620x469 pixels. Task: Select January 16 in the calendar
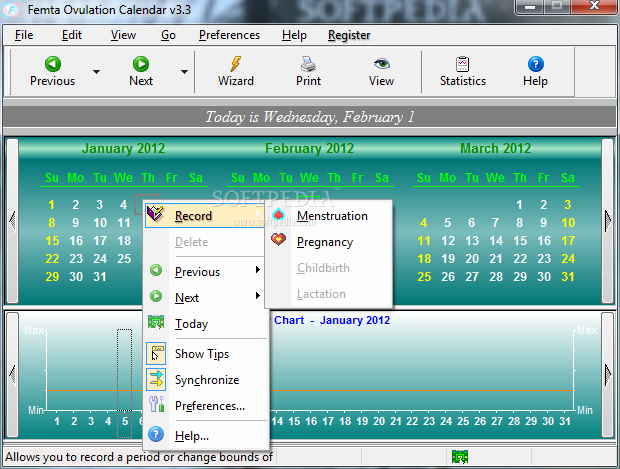[76, 241]
